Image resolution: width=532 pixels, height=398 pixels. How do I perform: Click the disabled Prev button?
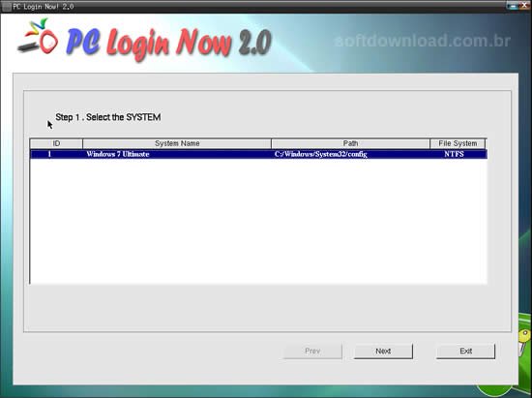(x=312, y=351)
